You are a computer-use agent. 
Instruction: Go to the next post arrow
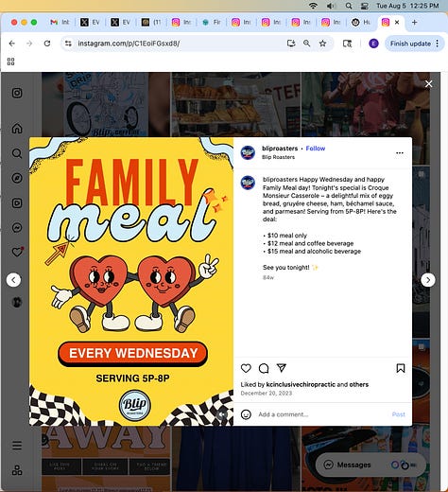click(x=428, y=280)
